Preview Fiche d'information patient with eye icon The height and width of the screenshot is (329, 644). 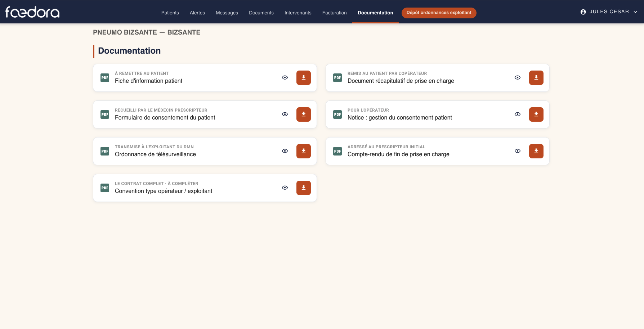pos(285,78)
